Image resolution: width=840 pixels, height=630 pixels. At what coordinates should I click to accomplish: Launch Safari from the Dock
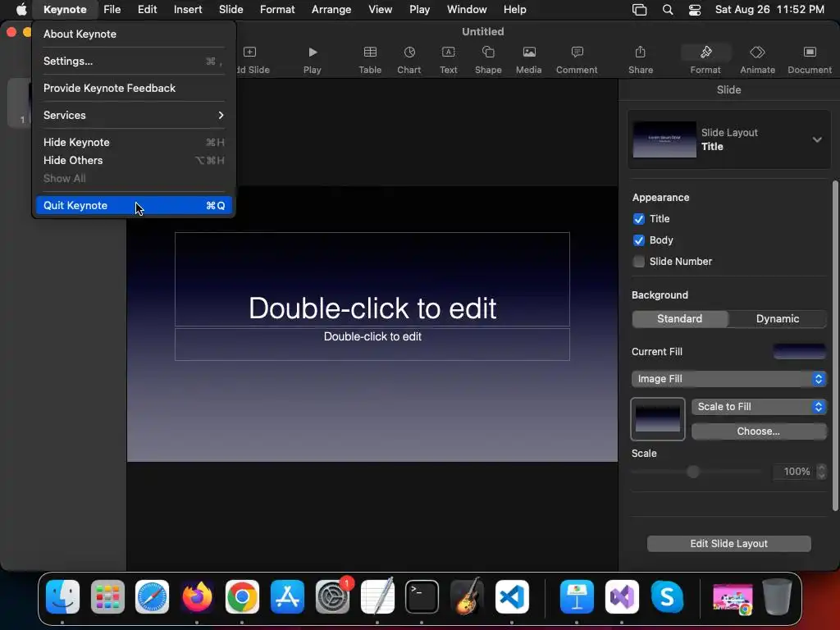coord(152,597)
